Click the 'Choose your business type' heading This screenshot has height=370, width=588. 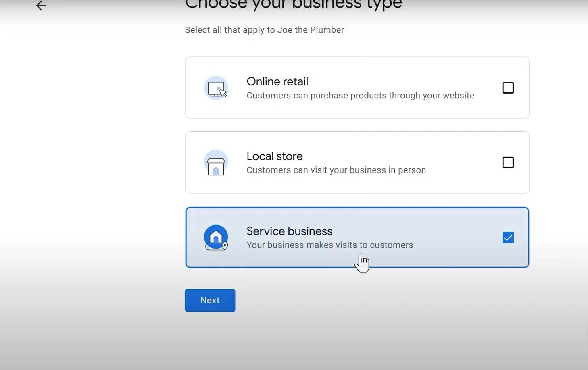(293, 5)
